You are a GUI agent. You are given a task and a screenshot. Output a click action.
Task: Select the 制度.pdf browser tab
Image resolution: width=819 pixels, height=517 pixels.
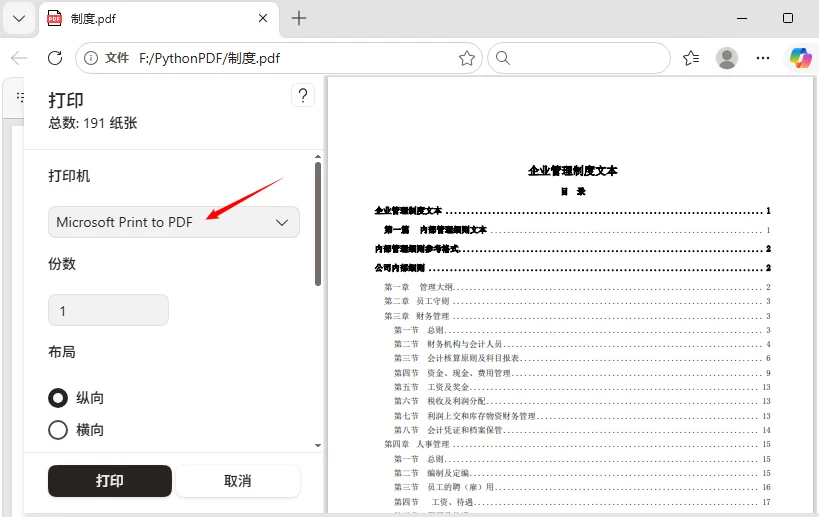[x=159, y=19]
